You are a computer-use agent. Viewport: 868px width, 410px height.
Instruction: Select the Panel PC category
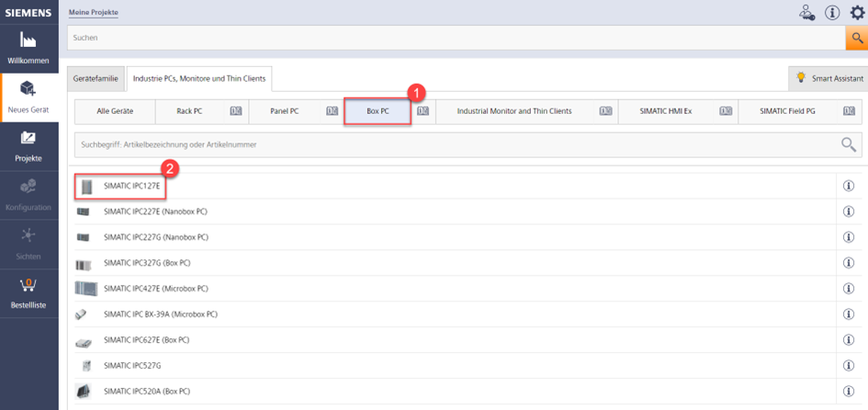coord(285,111)
